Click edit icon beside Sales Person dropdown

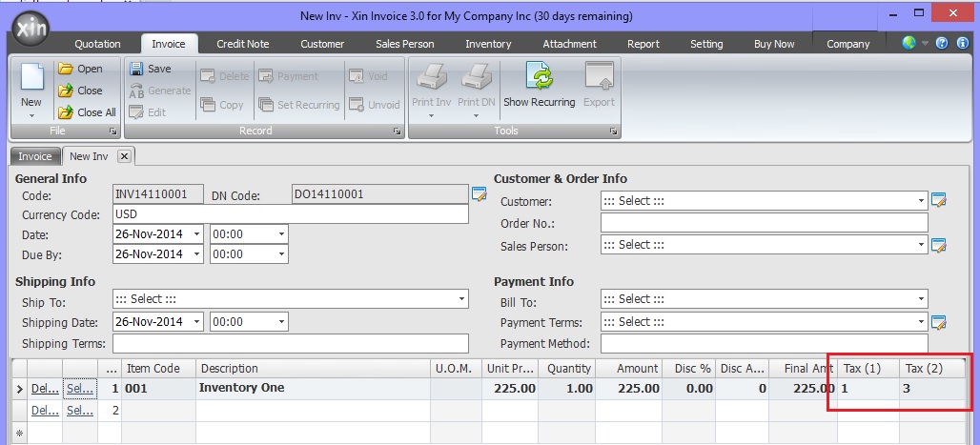[939, 245]
